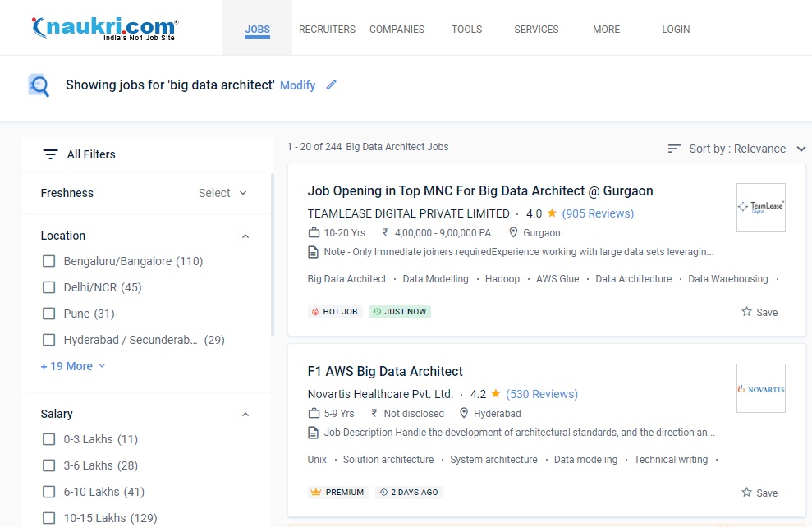
Task: Check the Bengaluru/Bangalore location filter
Action: [x=49, y=261]
